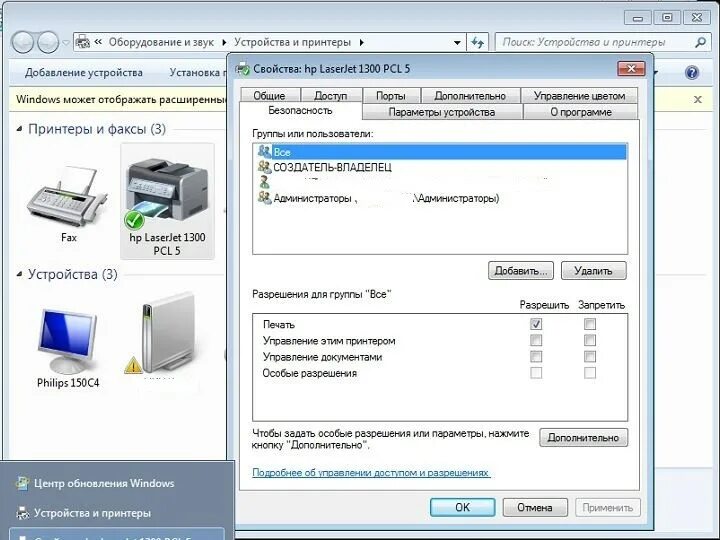Viewport: 720px width, 540px height.
Task: Open the address bar history dropdown arrow
Action: point(457,43)
